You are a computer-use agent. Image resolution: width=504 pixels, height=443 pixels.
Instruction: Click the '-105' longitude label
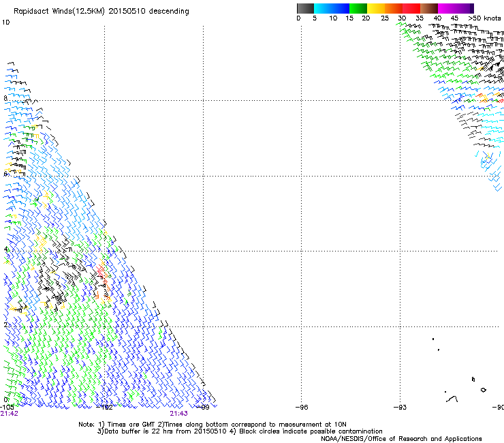pyautogui.click(x=7, y=408)
